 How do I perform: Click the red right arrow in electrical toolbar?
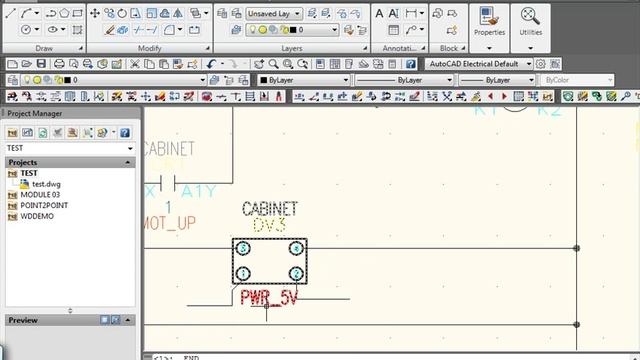pyautogui.click(x=504, y=96)
